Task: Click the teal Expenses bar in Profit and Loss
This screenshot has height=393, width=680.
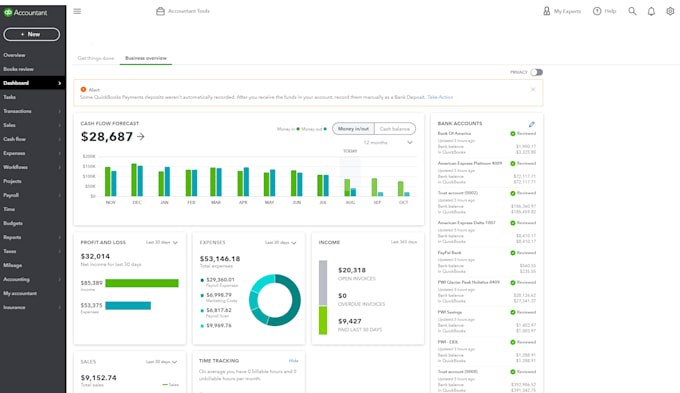Action: pyautogui.click(x=128, y=306)
